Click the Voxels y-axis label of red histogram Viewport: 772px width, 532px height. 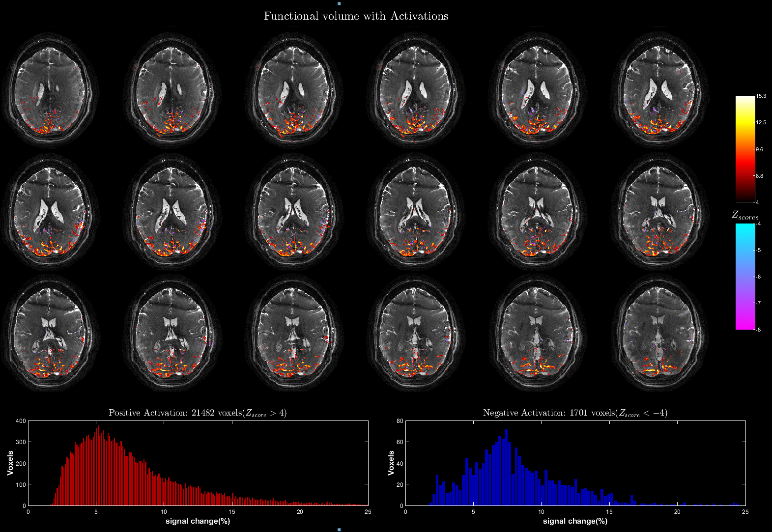coord(10,463)
